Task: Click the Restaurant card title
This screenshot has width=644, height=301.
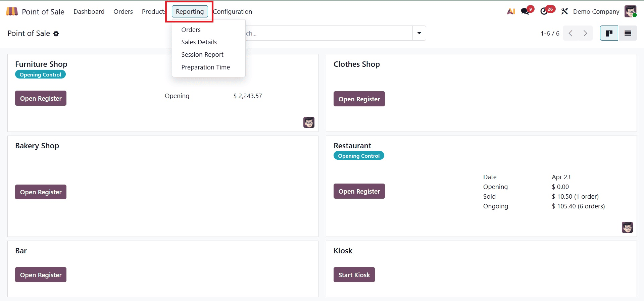Action: pyautogui.click(x=352, y=146)
